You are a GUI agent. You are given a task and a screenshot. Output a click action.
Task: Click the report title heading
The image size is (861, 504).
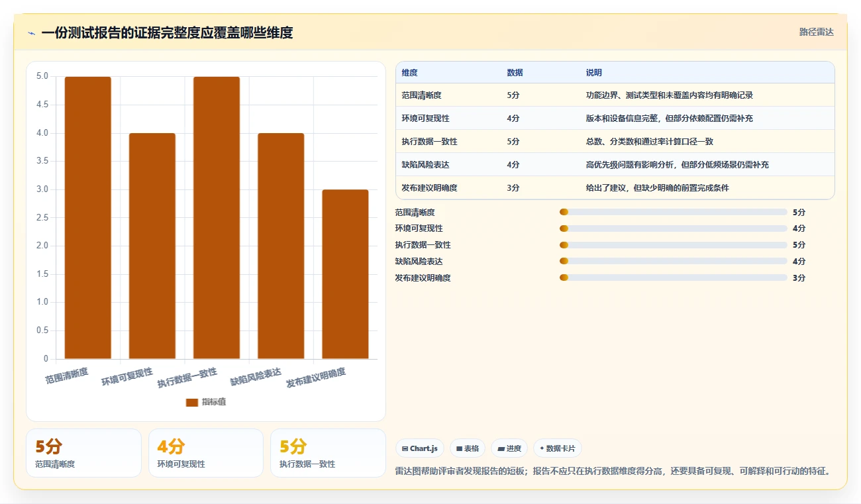(167, 33)
